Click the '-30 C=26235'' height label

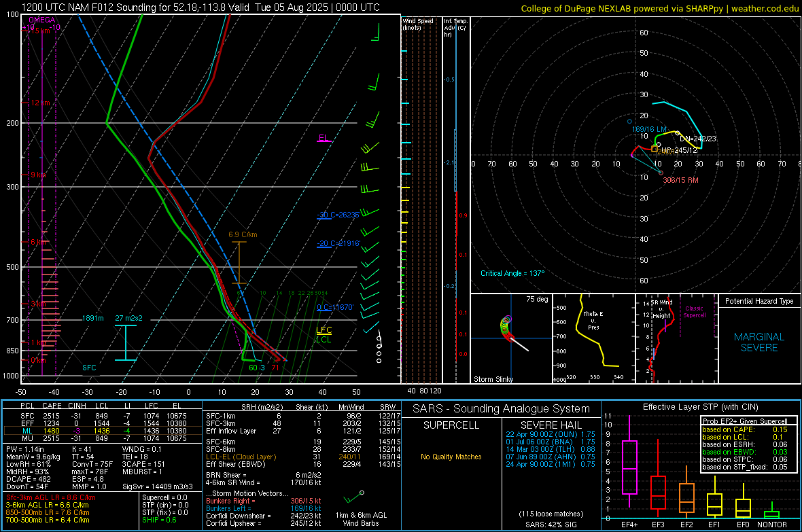[338, 215]
